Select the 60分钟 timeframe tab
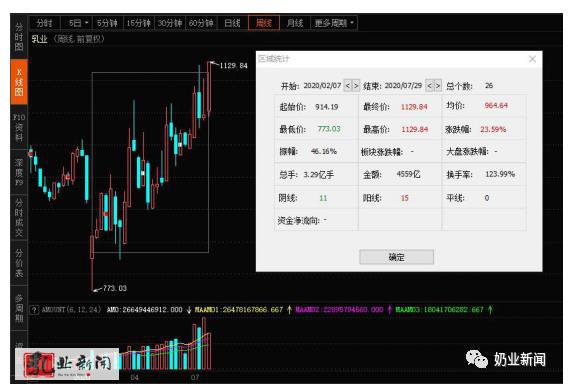The width and height of the screenshot is (571, 391). click(201, 23)
